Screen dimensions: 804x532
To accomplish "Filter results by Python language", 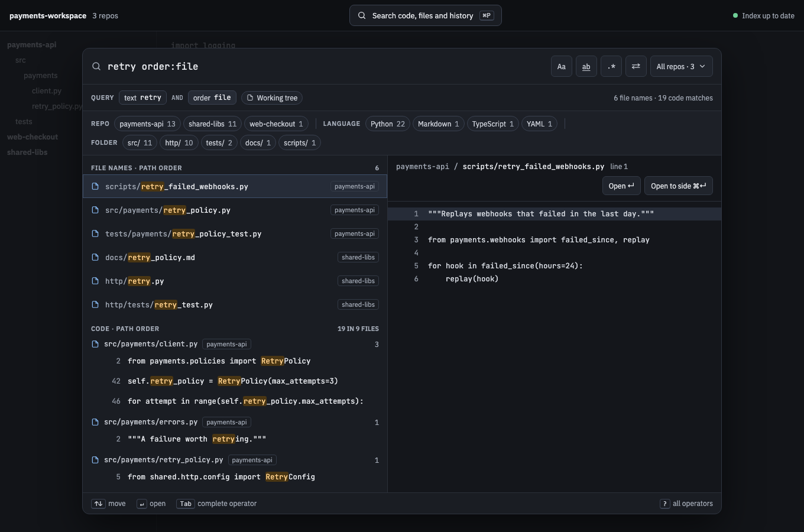I will [x=388, y=124].
